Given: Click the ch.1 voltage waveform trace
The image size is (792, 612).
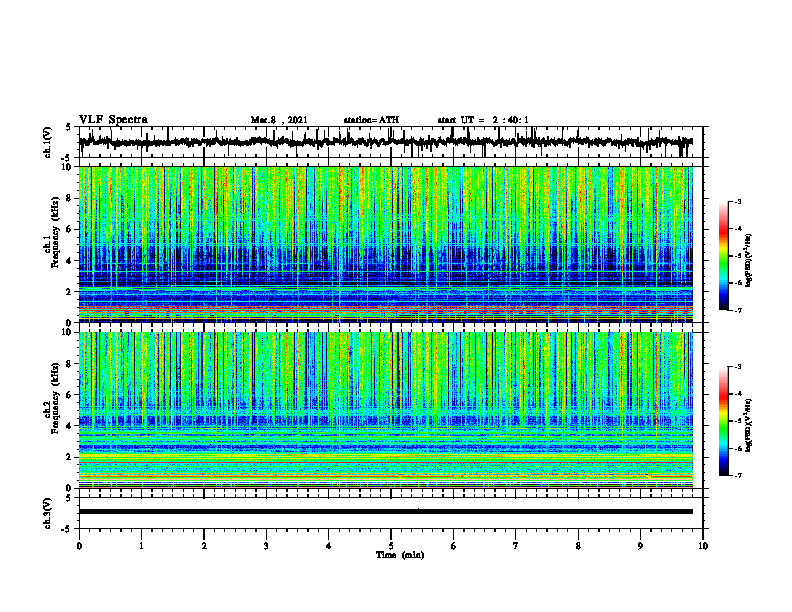Looking at the screenshot, I should click(385, 142).
